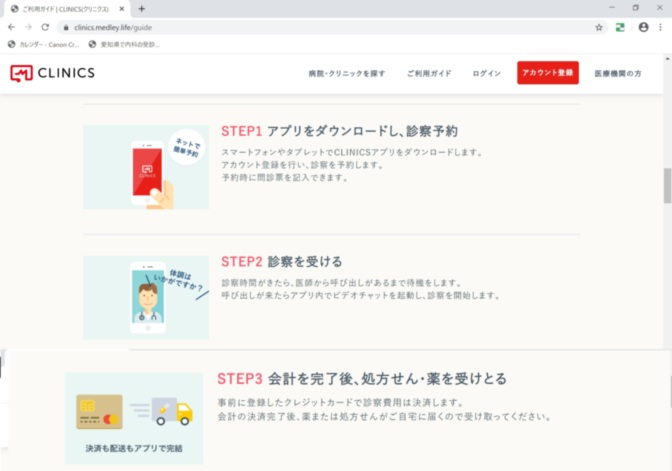The image size is (672, 471).
Task: Click STEP1 アプリをダウンロードし heading
Action: (339, 131)
